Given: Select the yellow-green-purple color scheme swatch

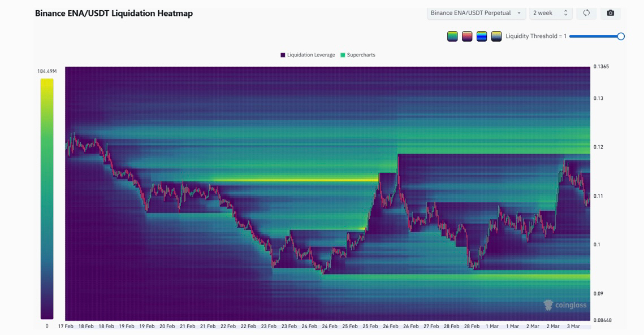Looking at the screenshot, I should 452,36.
